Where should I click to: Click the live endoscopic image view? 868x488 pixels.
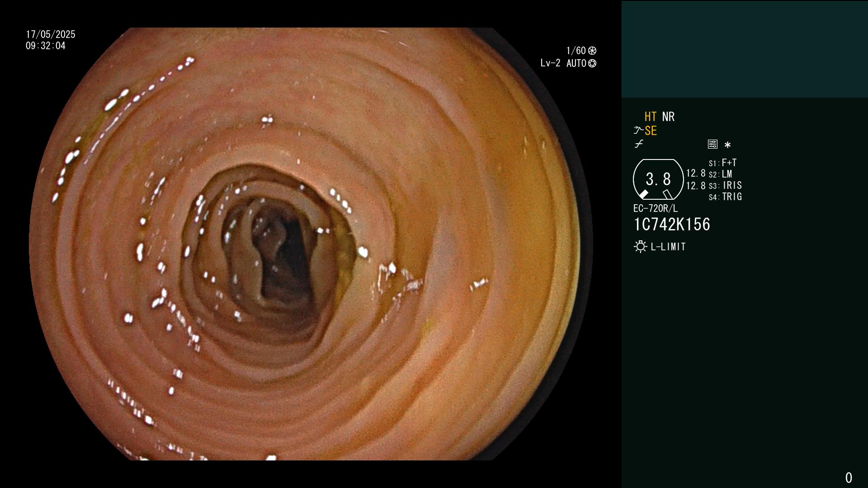pyautogui.click(x=311, y=244)
